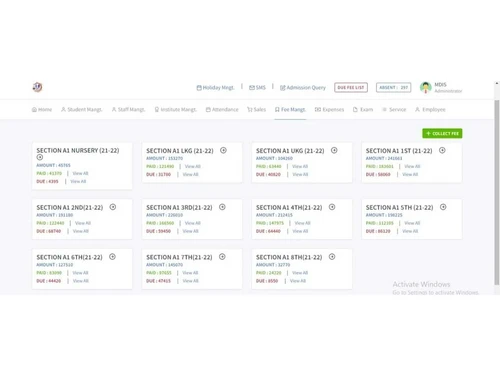View all paid fees for 5TH section
This screenshot has width=500, height=375.
[412, 223]
